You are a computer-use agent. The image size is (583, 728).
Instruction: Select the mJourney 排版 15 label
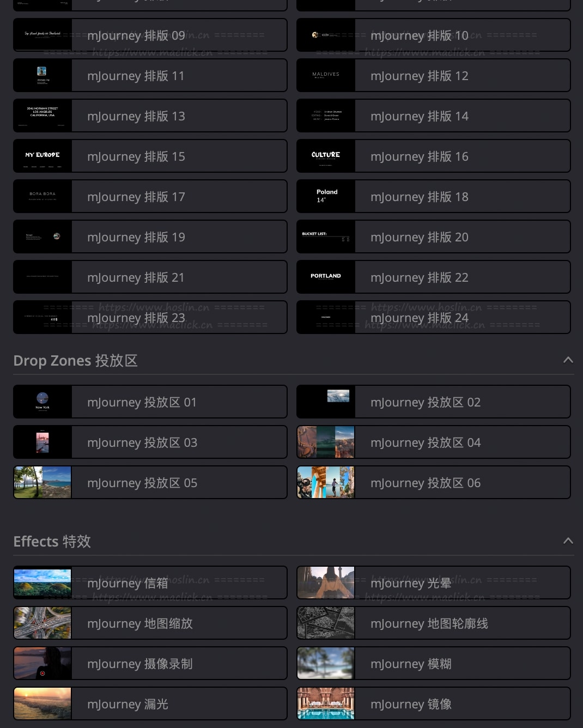click(x=136, y=156)
